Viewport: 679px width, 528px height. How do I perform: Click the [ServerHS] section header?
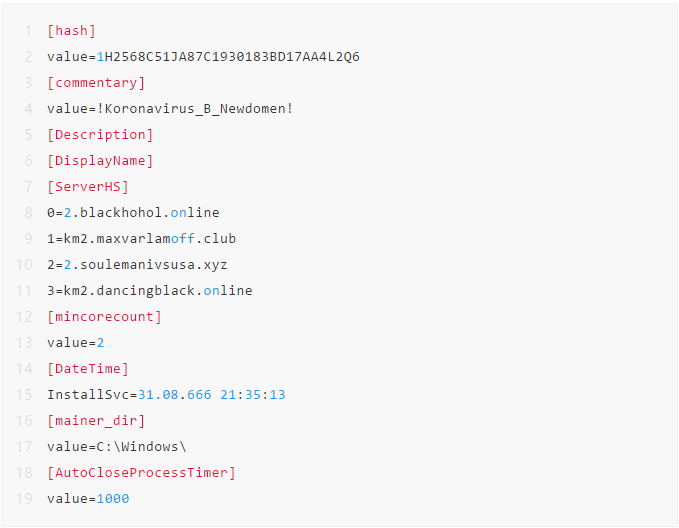coord(88,187)
